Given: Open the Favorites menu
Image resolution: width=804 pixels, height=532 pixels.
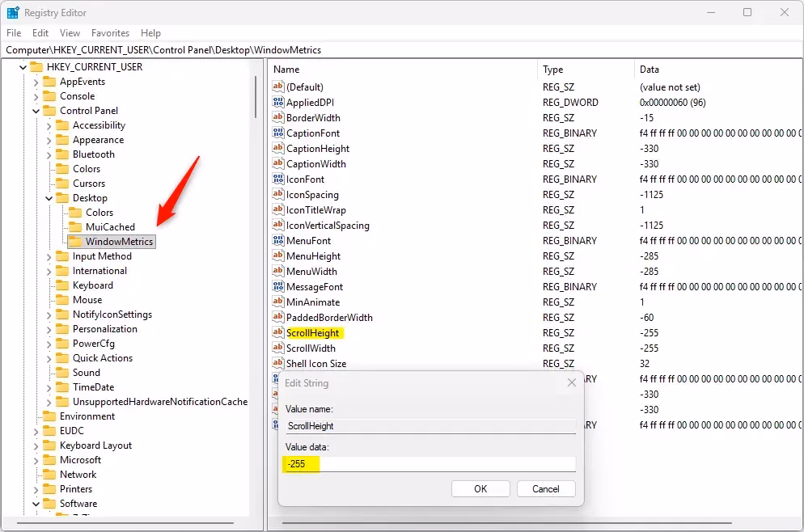Looking at the screenshot, I should pos(110,33).
